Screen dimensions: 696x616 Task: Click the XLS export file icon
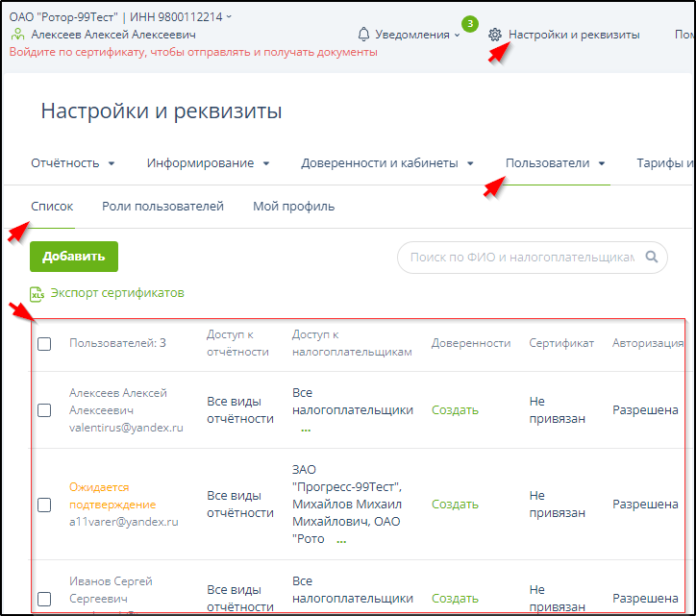(x=37, y=294)
